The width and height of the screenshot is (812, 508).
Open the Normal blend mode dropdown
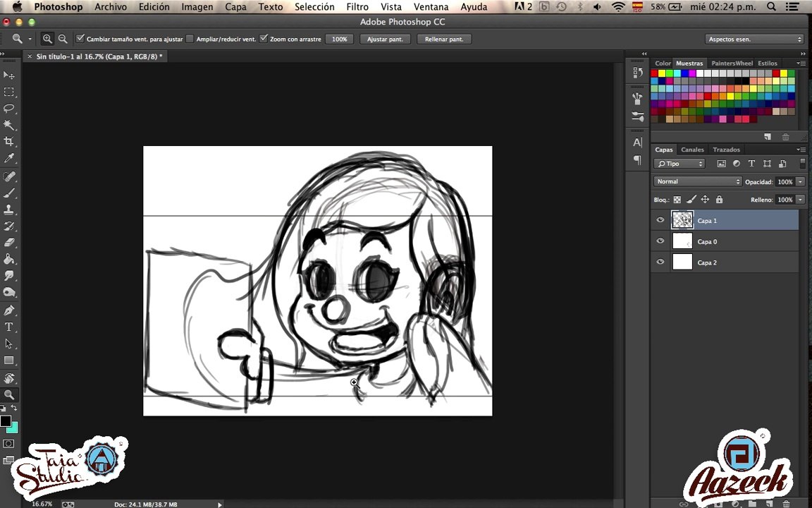698,181
